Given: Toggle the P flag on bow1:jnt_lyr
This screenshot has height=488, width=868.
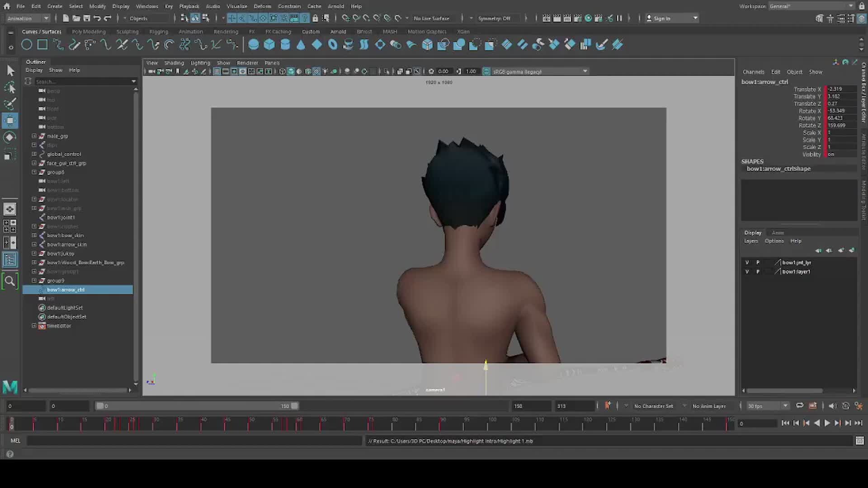Looking at the screenshot, I should click(758, 262).
